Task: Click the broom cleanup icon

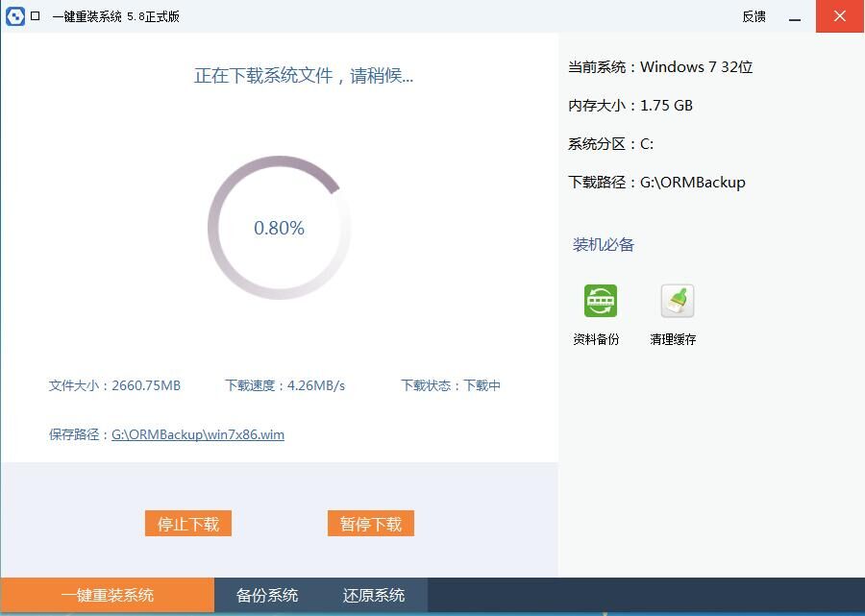Action: 676,300
